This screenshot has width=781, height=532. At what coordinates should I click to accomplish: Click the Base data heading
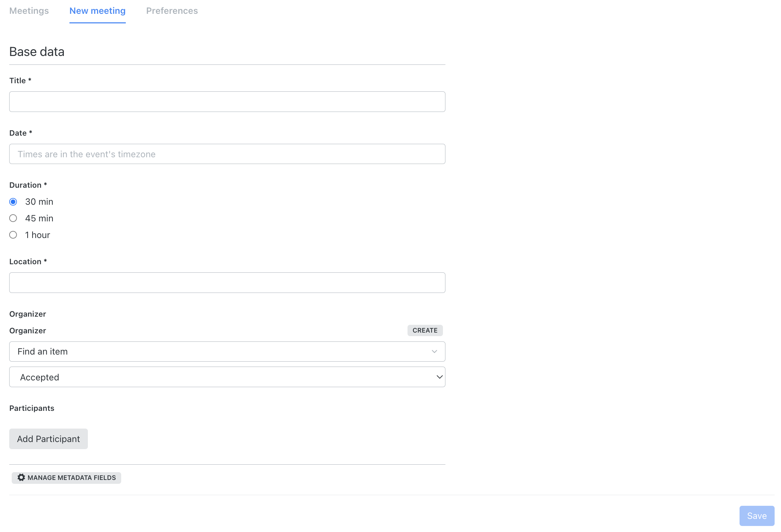[x=37, y=52]
